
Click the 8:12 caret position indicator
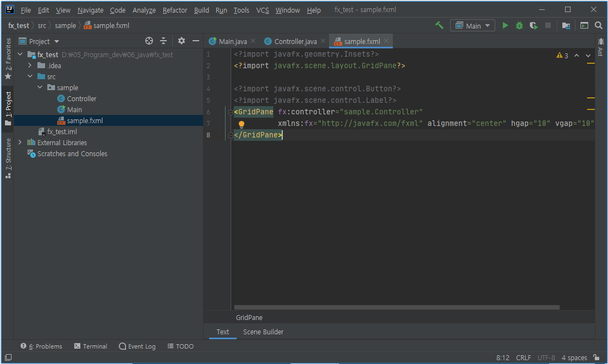(x=502, y=357)
